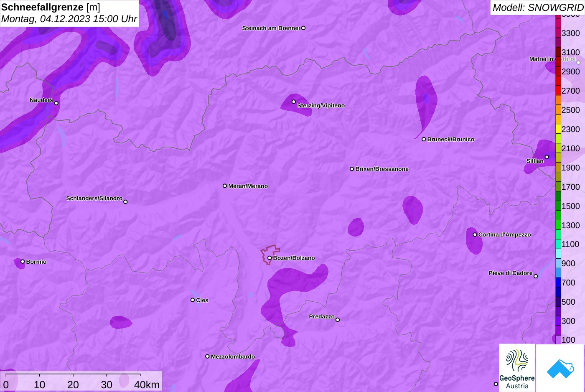Image resolution: width=585 pixels, height=392 pixels.
Task: Select the '20' scale bar number
Action: coord(73,384)
